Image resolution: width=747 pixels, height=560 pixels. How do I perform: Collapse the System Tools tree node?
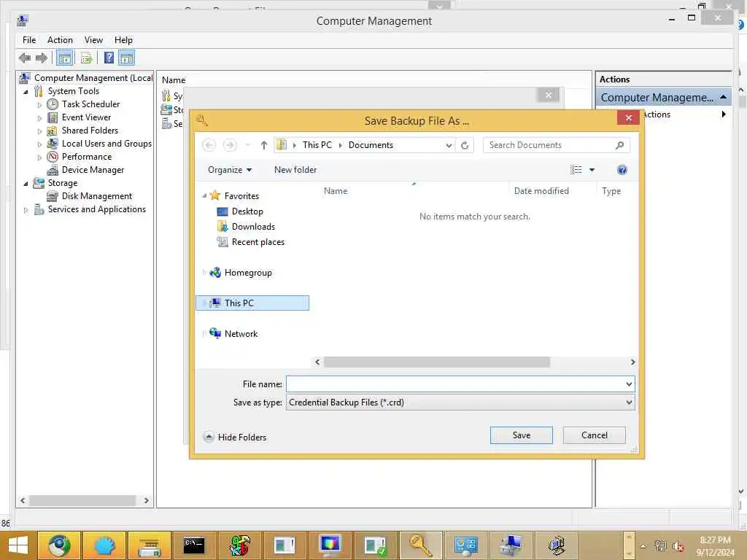pos(26,91)
